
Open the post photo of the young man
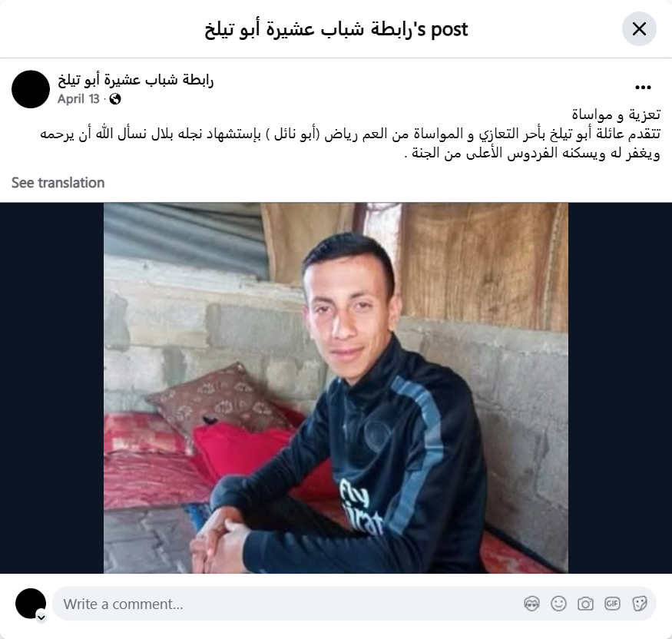(336, 388)
